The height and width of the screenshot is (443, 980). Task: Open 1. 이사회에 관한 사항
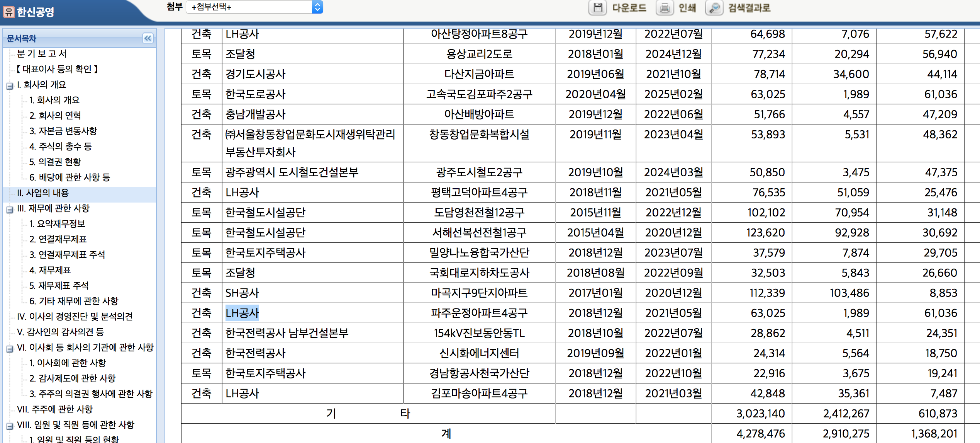(x=68, y=363)
